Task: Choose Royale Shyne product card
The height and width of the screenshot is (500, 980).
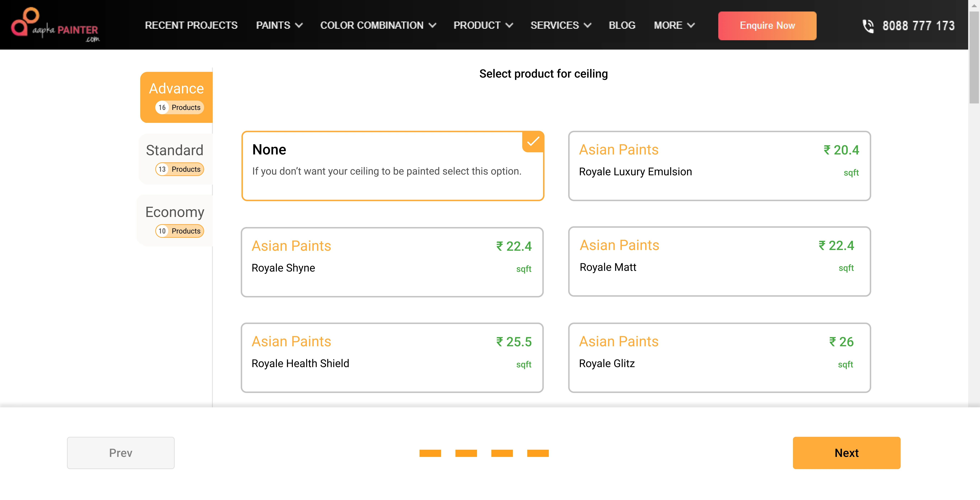Action: tap(392, 262)
